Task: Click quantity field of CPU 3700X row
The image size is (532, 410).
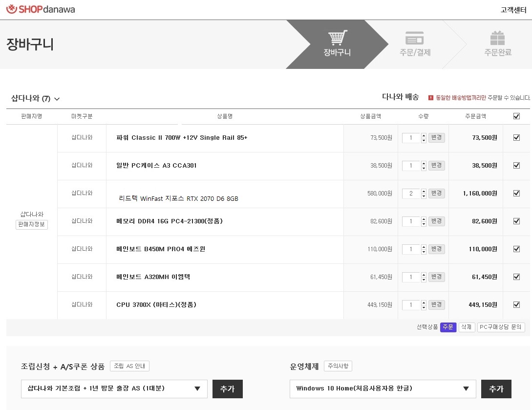Action: pos(411,305)
